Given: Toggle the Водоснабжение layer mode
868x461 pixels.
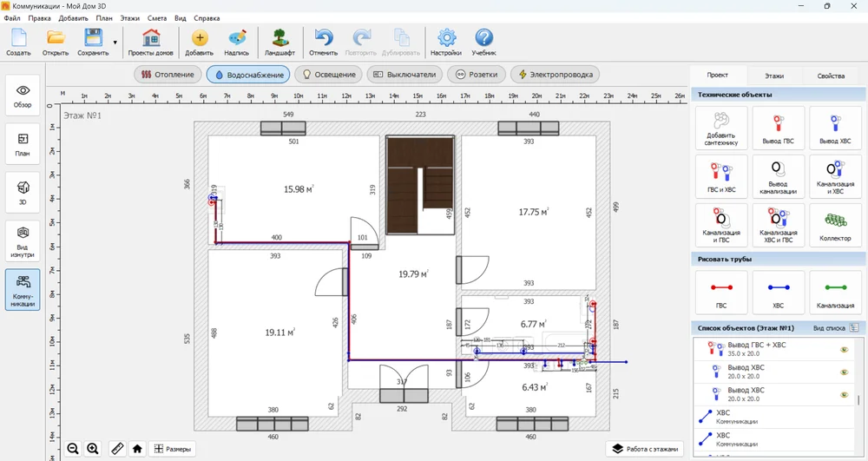Looking at the screenshot, I should tap(248, 75).
